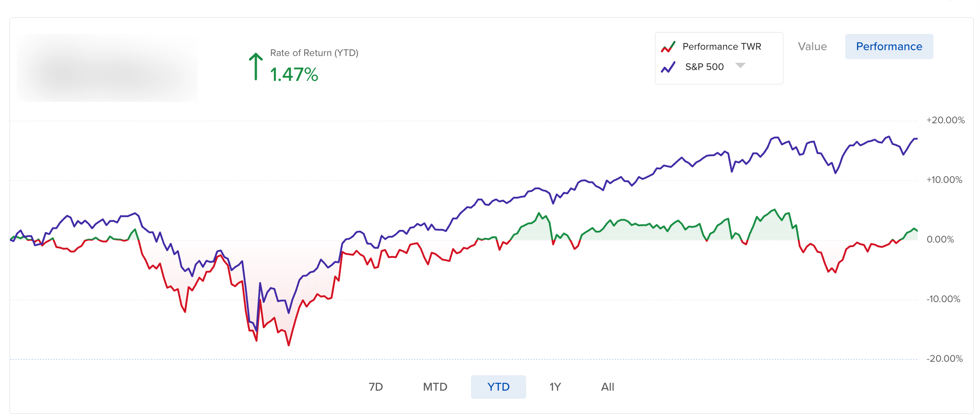Screen dimensions: 980x420
Task: Click the purple S&P 500 line icon
Action: tap(668, 67)
